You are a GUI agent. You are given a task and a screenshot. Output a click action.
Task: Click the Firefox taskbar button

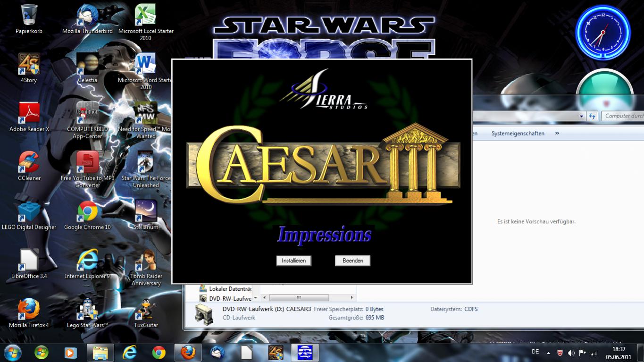coord(188,353)
